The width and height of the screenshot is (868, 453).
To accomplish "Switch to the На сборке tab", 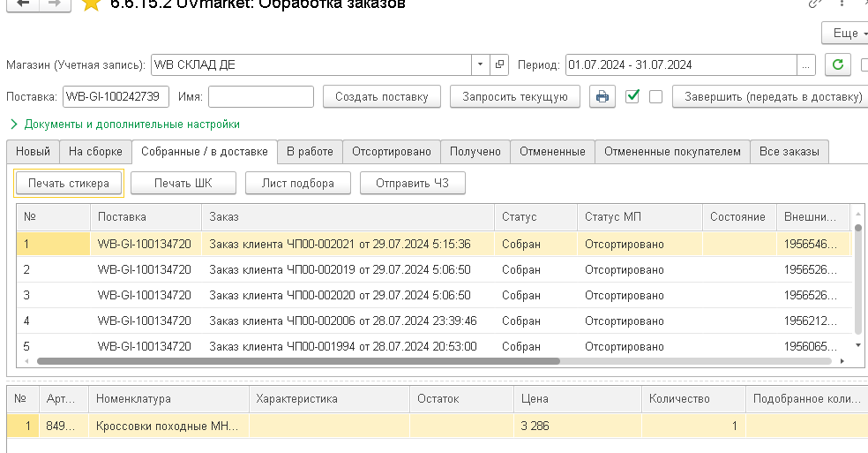I will coord(95,151).
